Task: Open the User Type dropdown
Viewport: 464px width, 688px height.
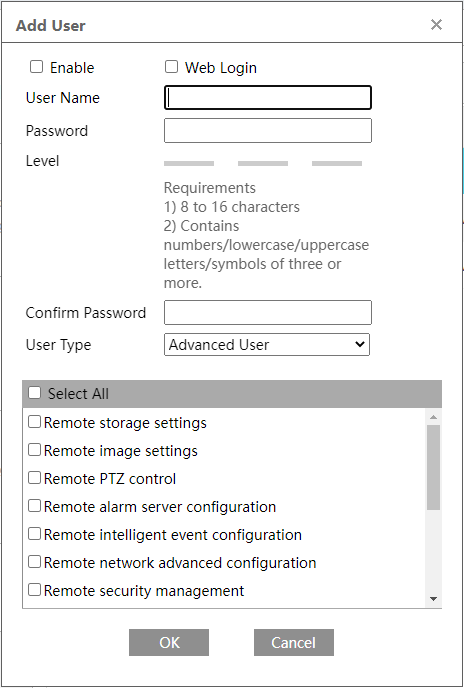Action: pyautogui.click(x=267, y=344)
